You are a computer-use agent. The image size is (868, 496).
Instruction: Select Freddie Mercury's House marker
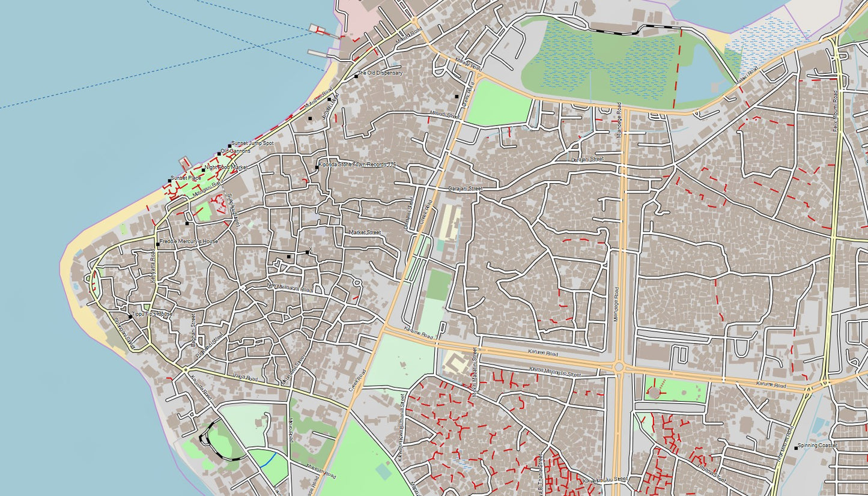pos(158,244)
